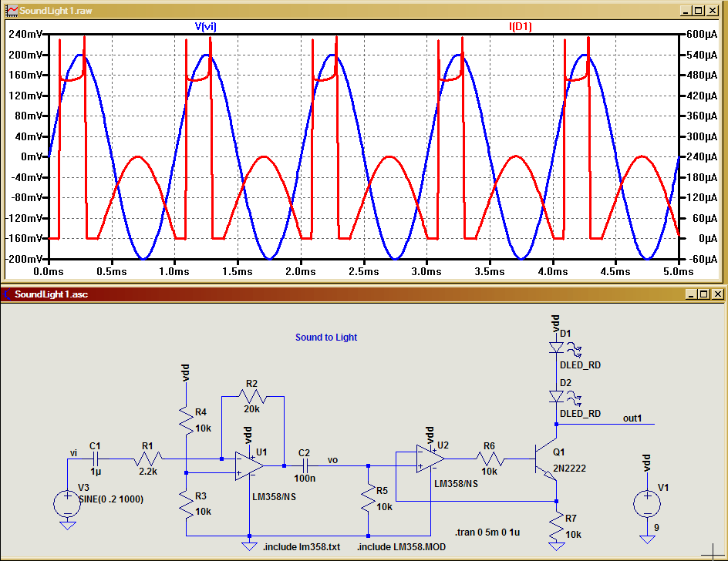Click the 20k value of R2
This screenshot has height=561, width=728.
pyautogui.click(x=251, y=408)
